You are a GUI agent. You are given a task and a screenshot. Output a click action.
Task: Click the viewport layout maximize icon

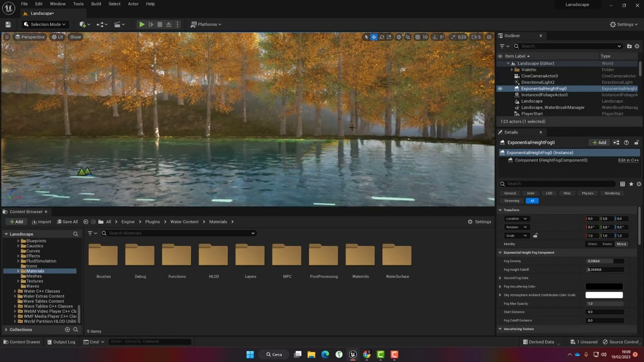(489, 37)
